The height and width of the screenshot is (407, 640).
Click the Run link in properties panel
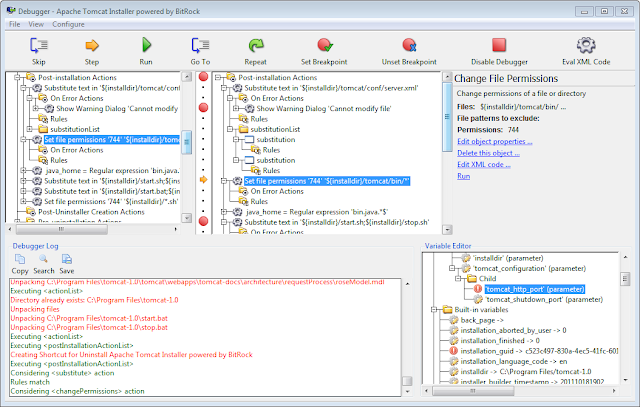463,176
